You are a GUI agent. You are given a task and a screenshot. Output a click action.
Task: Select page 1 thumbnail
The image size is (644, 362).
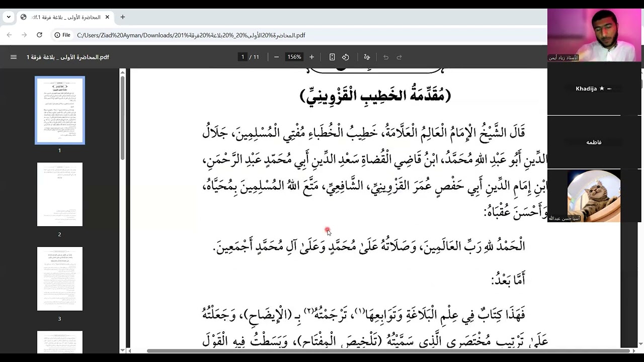point(60,110)
